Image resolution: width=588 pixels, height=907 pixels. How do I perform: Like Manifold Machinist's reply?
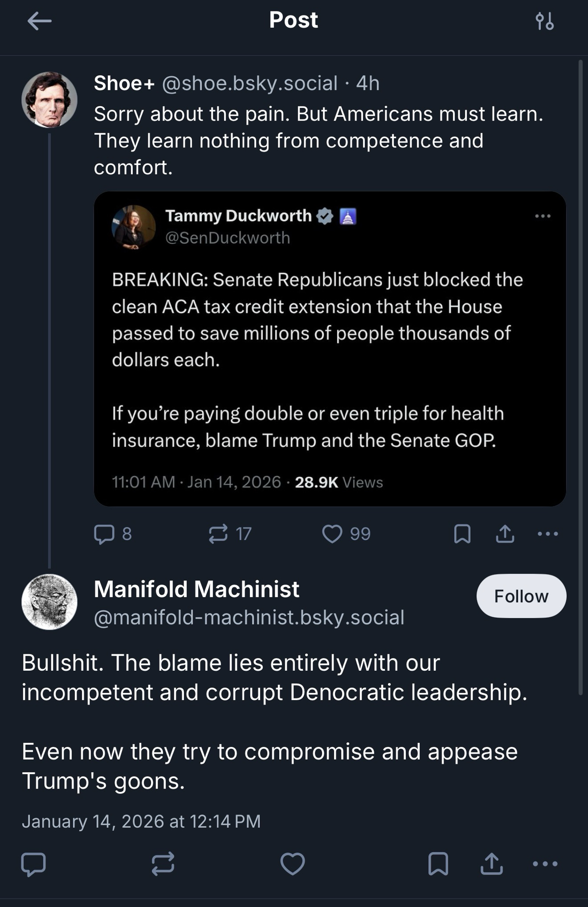pos(292,863)
